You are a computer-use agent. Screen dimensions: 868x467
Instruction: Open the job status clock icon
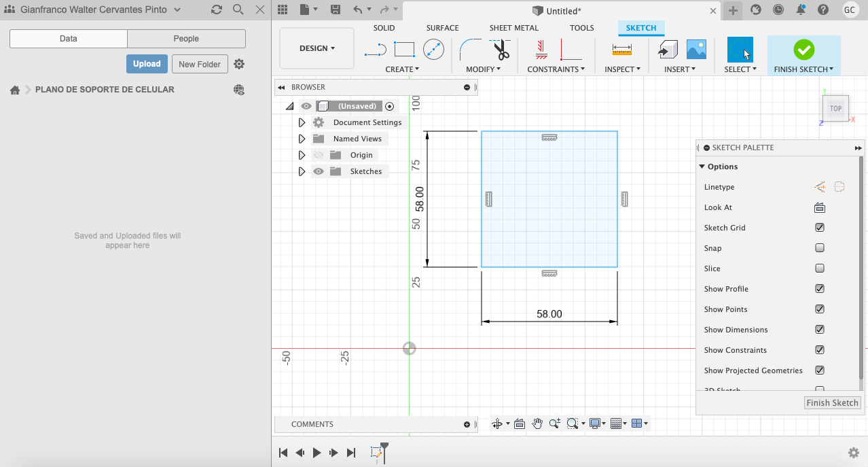point(778,10)
